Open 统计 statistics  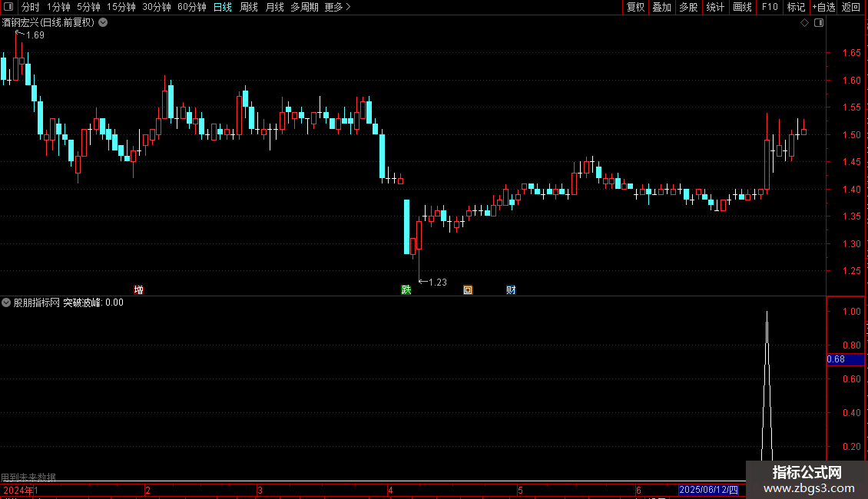[x=715, y=7]
